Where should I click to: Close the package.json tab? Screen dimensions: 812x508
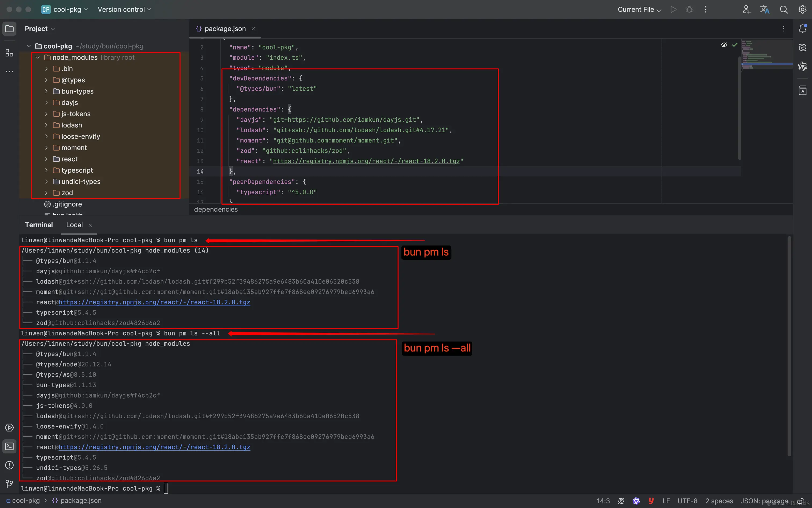253,28
